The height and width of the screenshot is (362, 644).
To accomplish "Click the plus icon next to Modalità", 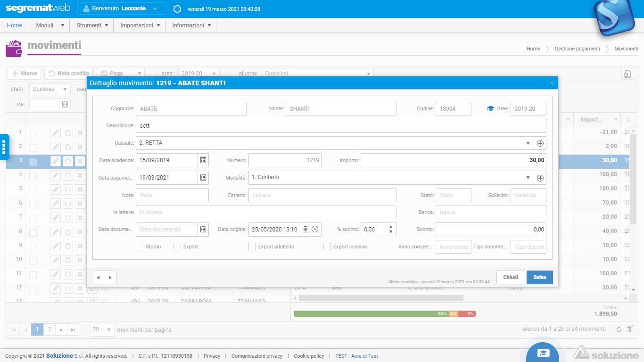I will [x=540, y=178].
